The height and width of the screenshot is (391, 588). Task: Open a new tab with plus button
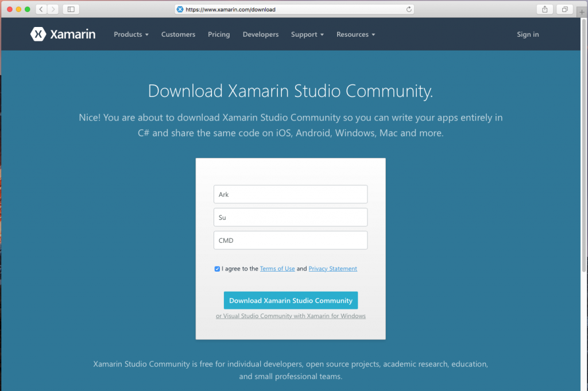[582, 11]
